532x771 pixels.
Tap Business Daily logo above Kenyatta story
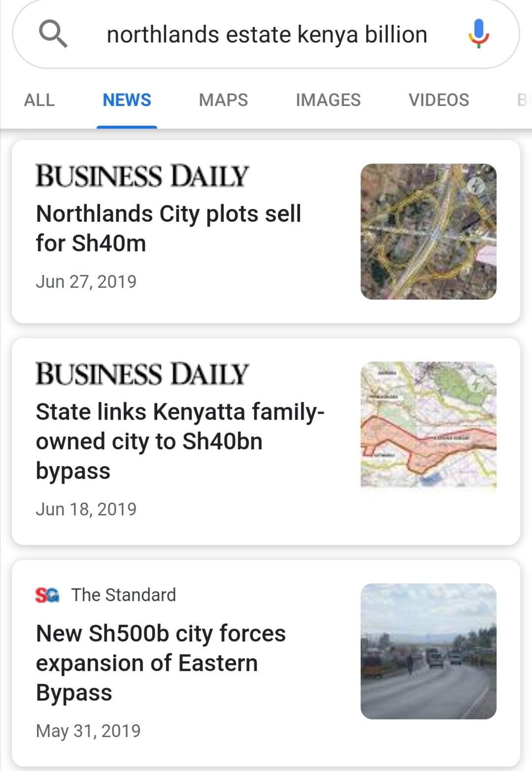coord(142,373)
